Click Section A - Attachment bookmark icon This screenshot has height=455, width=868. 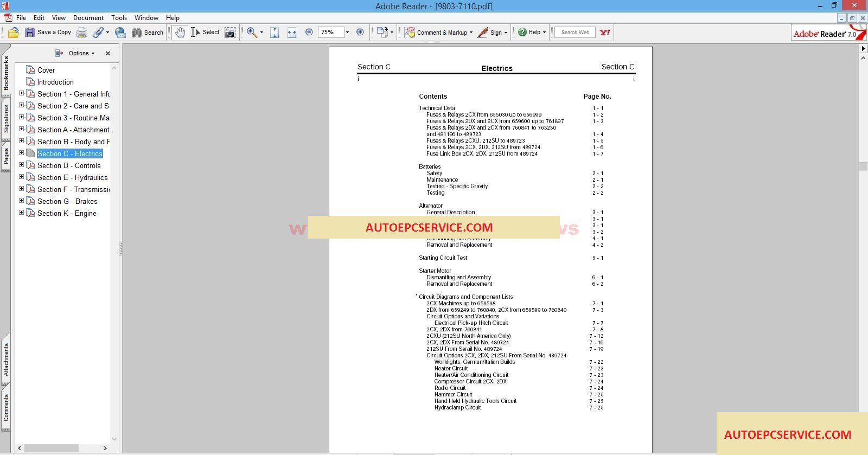(30, 130)
